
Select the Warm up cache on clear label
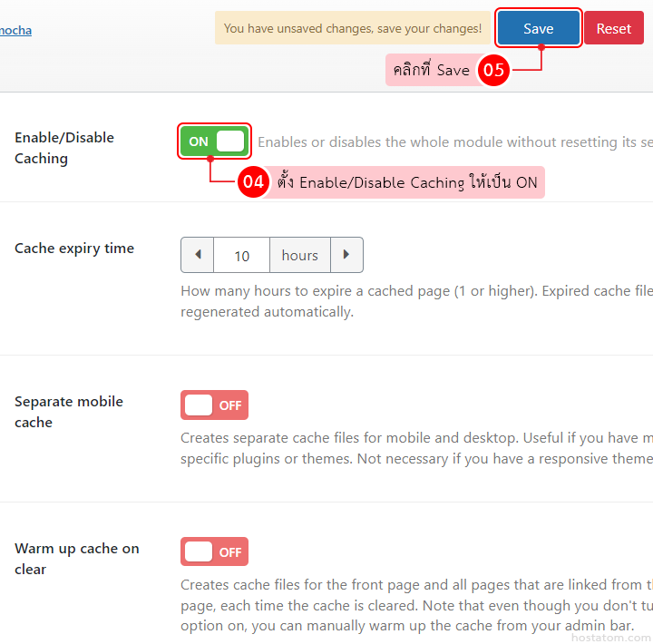(77, 559)
